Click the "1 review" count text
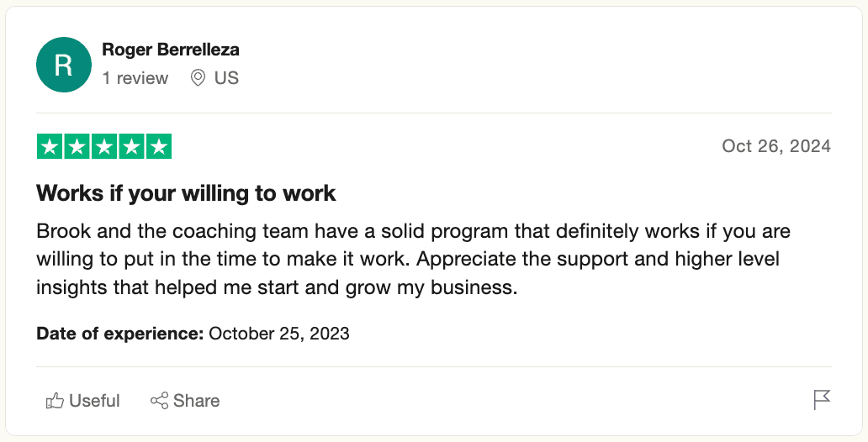 pyautogui.click(x=135, y=78)
